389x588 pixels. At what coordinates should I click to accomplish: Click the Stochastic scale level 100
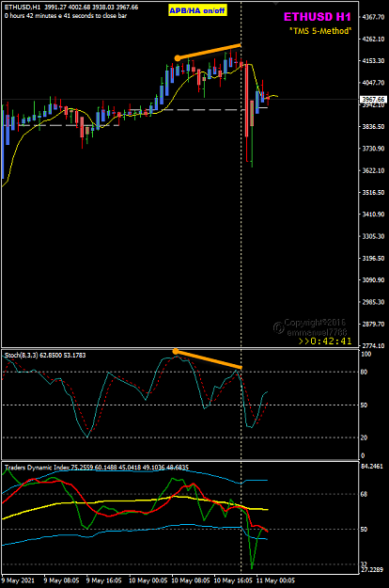click(366, 354)
